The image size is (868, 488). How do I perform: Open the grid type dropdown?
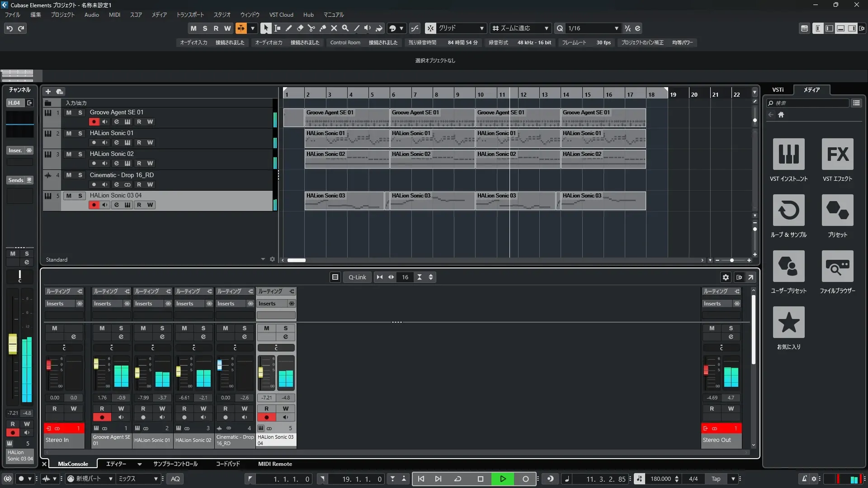(482, 28)
